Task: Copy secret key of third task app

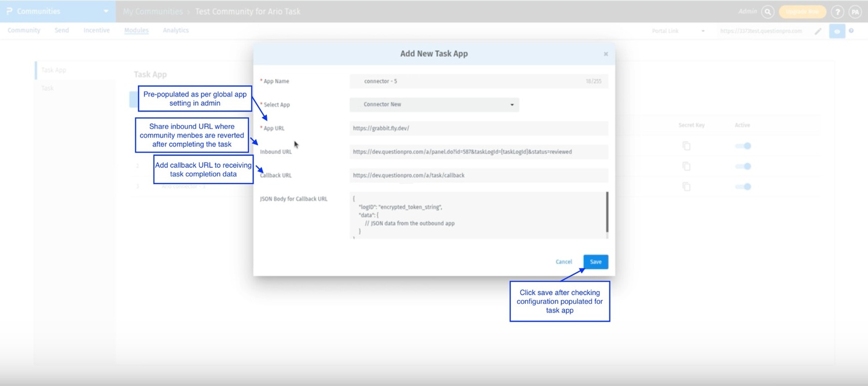Action: [x=686, y=186]
